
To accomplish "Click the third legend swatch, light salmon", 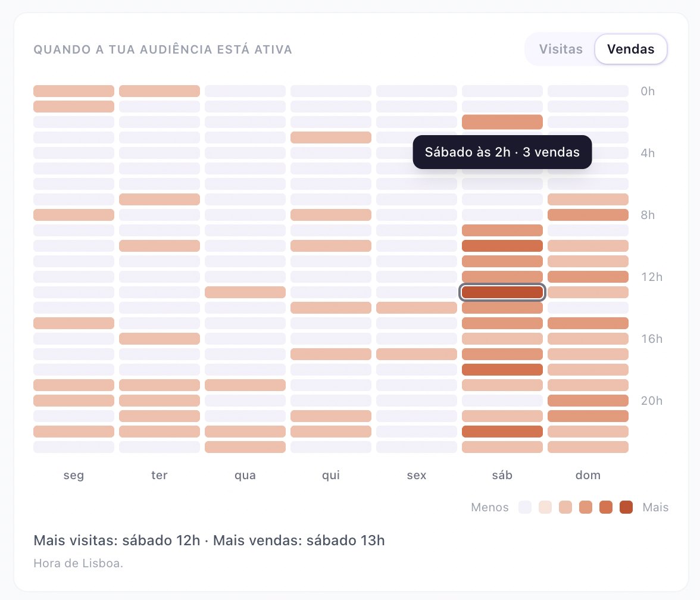I will click(x=565, y=507).
